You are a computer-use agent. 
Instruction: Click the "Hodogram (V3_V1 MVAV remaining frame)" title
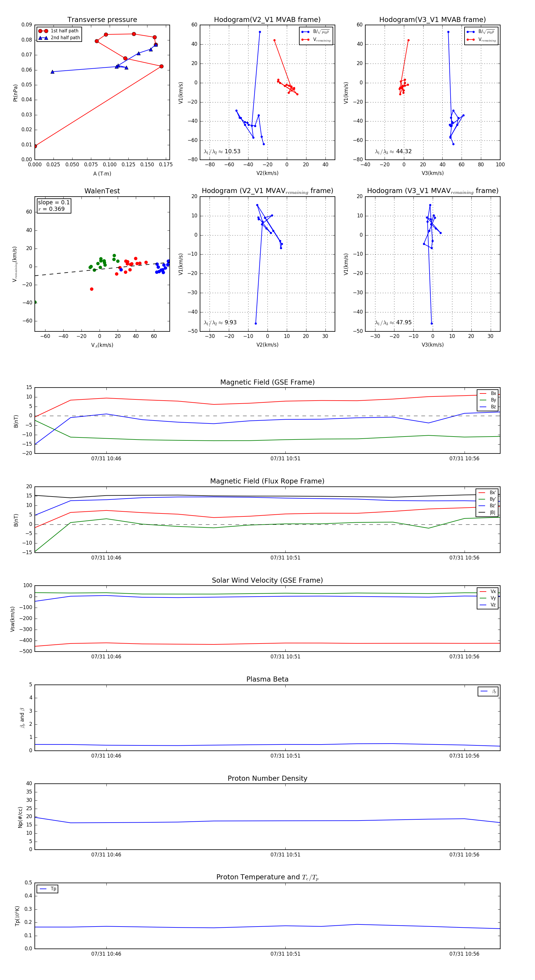(432, 191)
